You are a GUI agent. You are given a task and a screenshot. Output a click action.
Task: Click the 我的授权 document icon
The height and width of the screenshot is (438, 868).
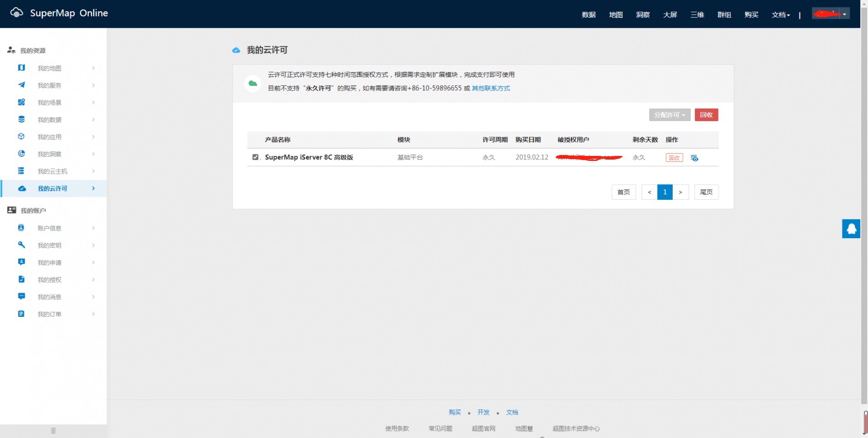[21, 279]
